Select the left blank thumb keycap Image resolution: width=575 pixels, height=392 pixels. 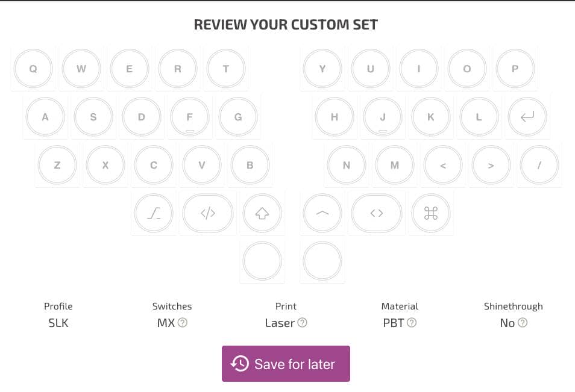point(262,261)
